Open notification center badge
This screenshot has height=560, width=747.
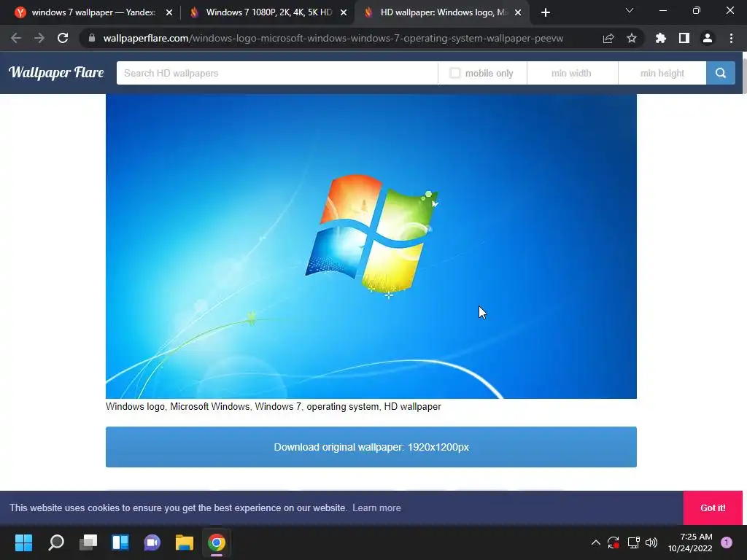(727, 542)
